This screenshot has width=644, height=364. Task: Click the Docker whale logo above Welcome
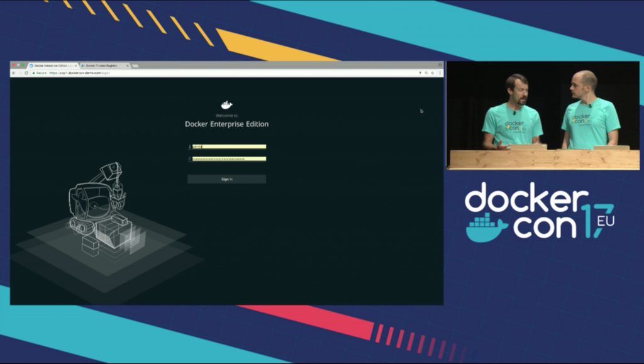226,105
